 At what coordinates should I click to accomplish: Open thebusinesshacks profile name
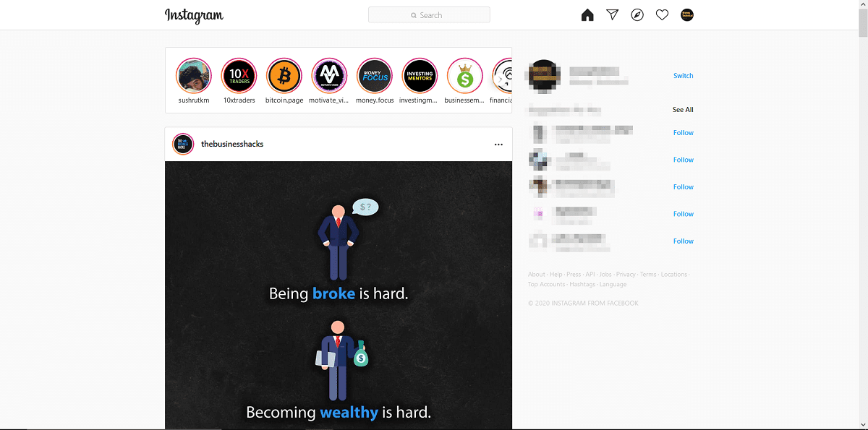click(232, 145)
